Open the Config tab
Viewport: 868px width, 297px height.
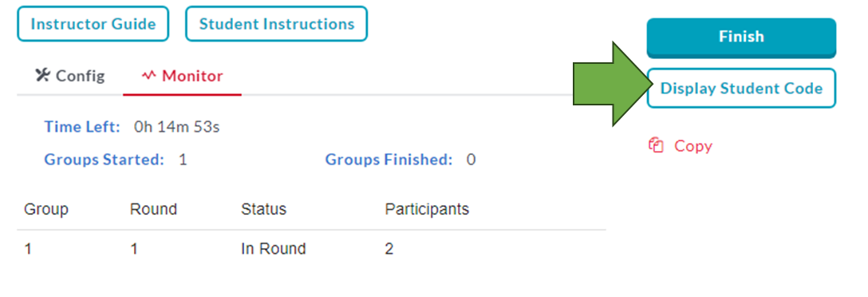pos(69,76)
